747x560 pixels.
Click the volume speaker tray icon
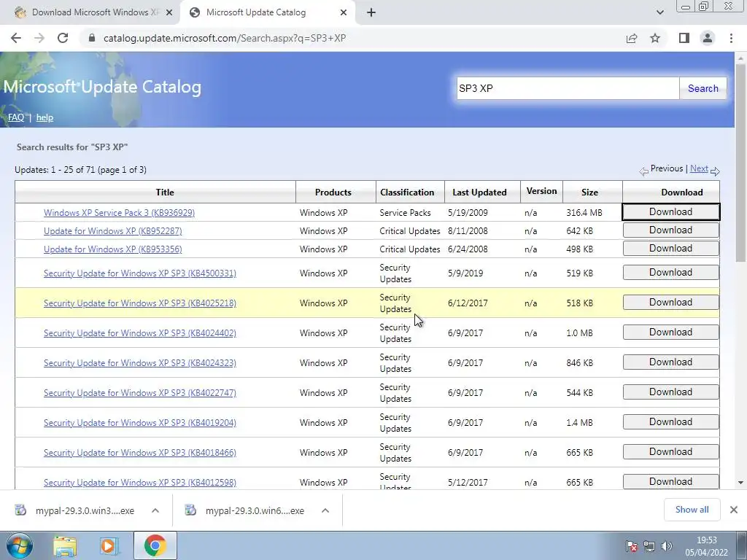[x=667, y=546]
